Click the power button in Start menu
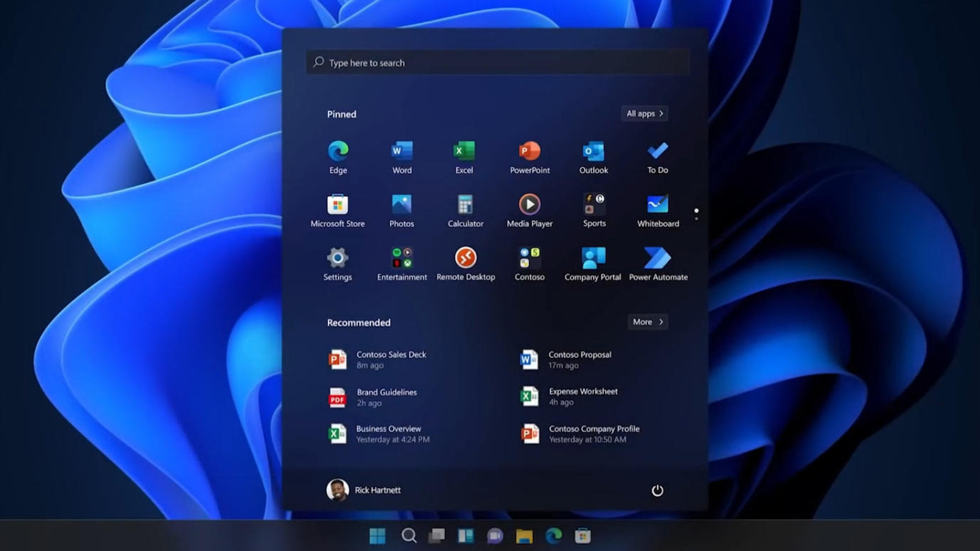980x551 pixels. tap(657, 490)
